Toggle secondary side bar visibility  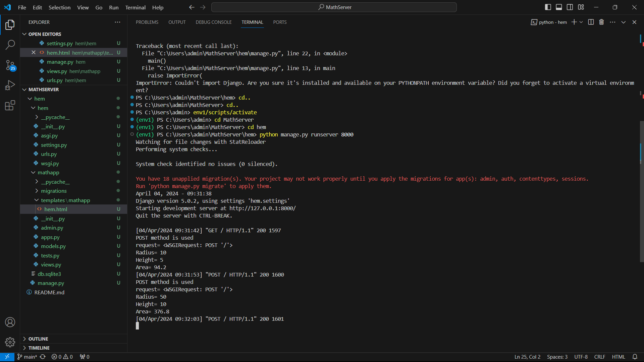pos(570,7)
